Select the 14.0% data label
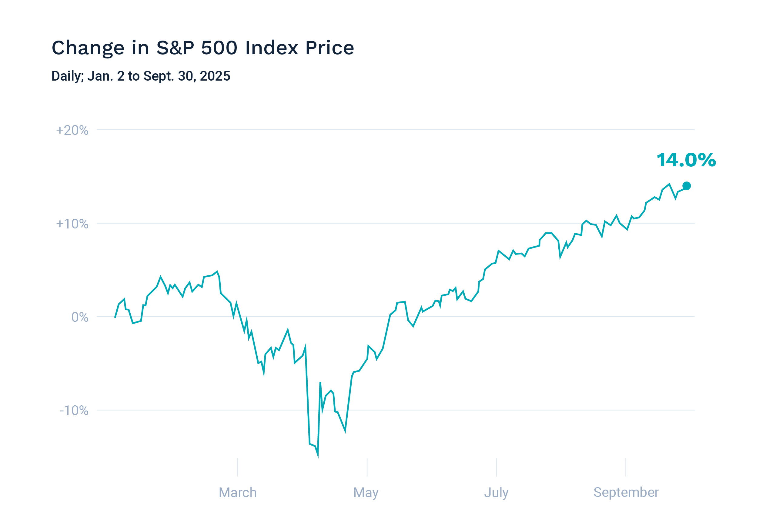The width and height of the screenshot is (776, 532). coord(686,160)
